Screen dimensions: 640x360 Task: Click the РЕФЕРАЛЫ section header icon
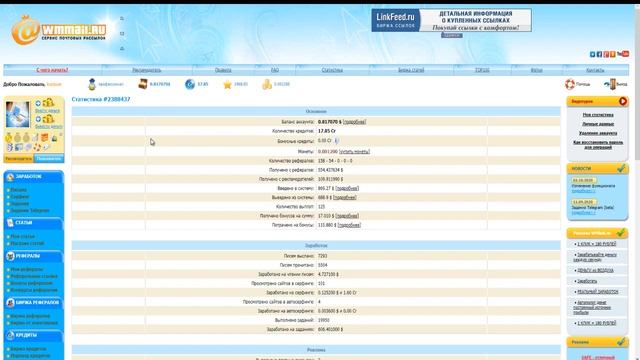(x=10, y=256)
